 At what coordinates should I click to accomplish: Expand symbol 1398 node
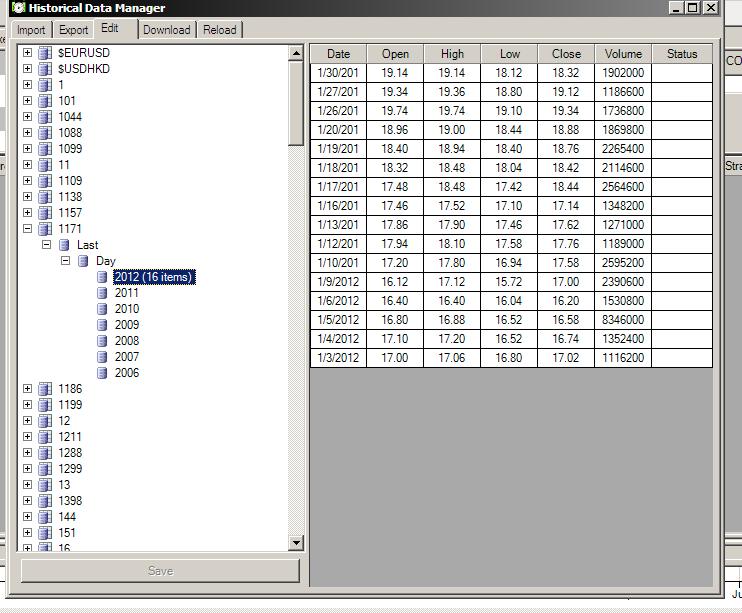click(27, 500)
